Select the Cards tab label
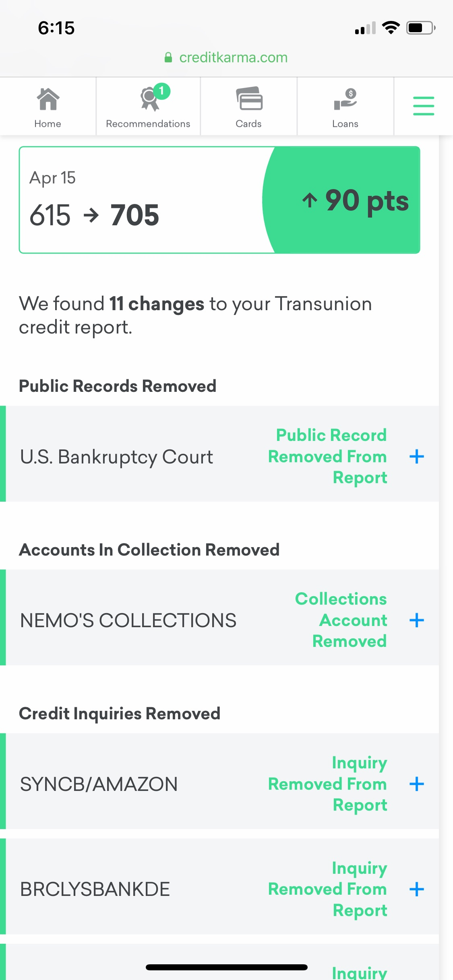The height and width of the screenshot is (980, 453). [x=248, y=124]
